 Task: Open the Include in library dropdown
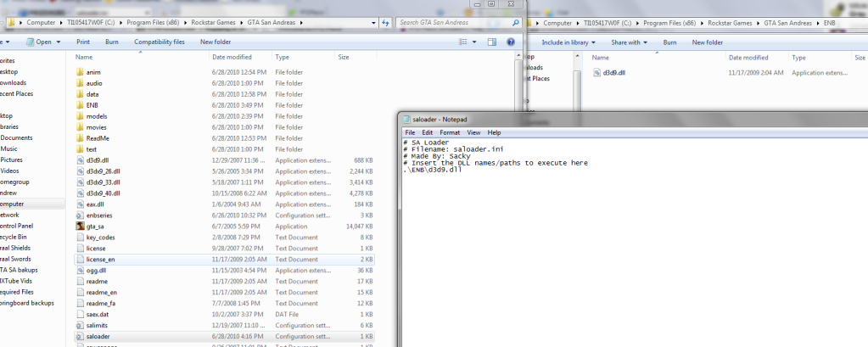click(x=568, y=42)
